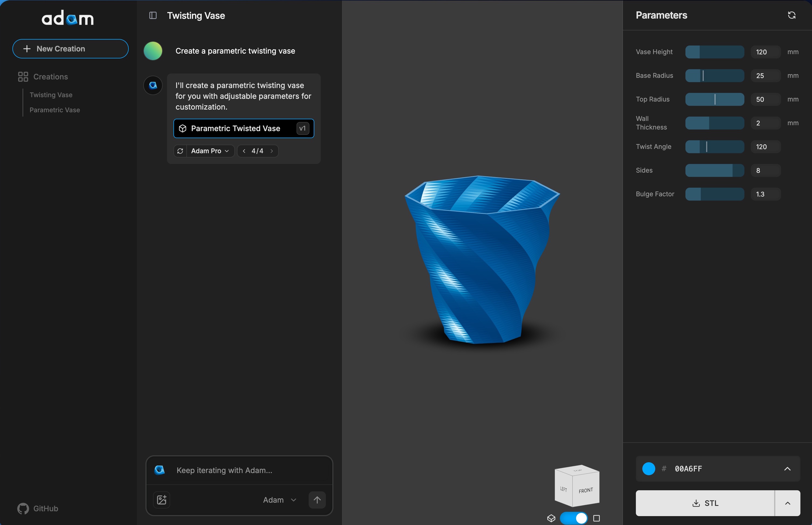Attach an image with the image icon

pos(162,500)
